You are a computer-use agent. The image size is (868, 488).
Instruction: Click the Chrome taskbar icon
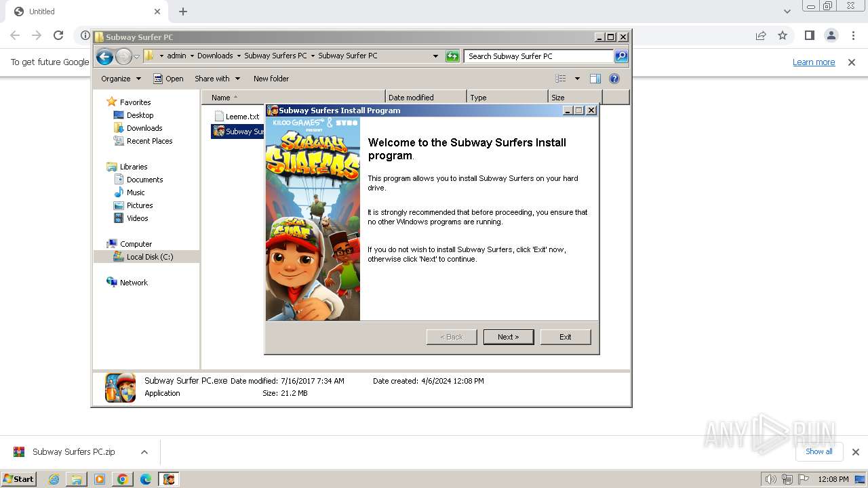pos(123,479)
